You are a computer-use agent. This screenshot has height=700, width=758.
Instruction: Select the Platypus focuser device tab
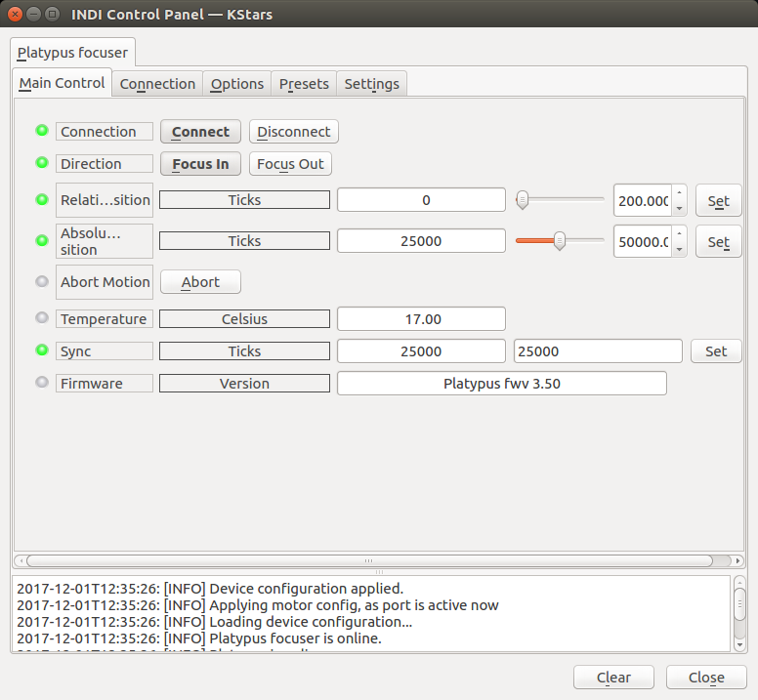72,52
